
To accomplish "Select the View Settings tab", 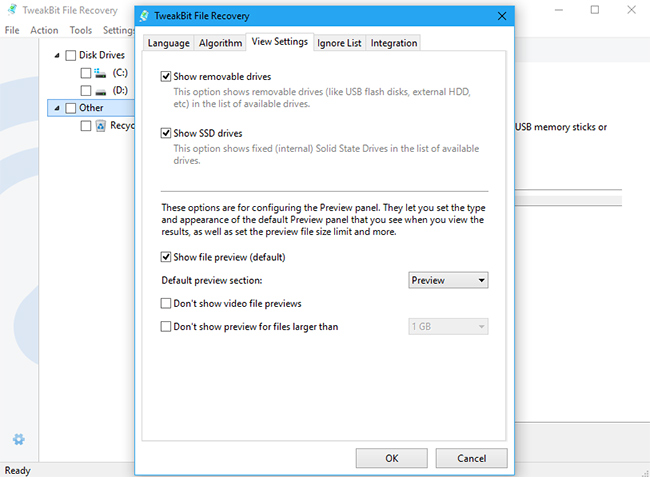I will (280, 42).
